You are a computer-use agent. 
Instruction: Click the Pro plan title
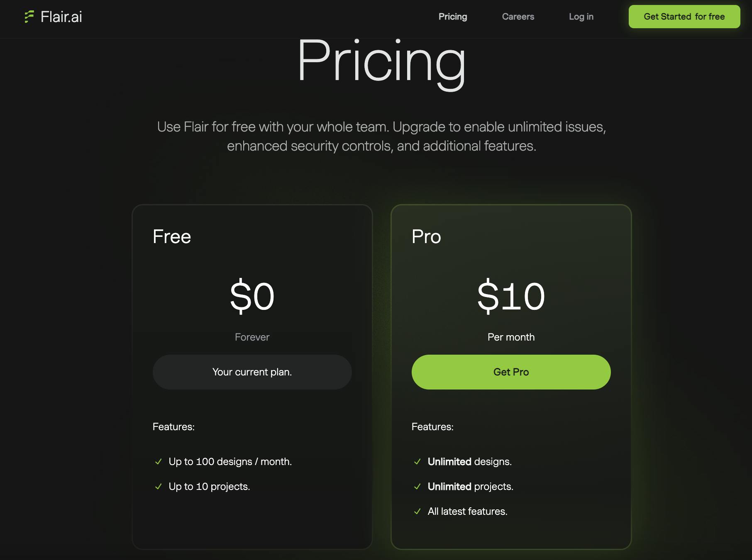(426, 236)
